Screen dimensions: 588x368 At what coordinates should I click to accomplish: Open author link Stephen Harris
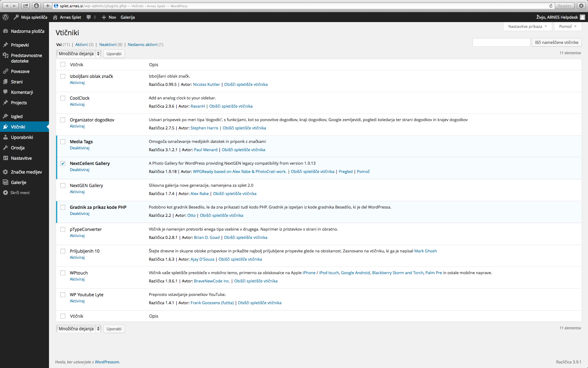pyautogui.click(x=204, y=128)
